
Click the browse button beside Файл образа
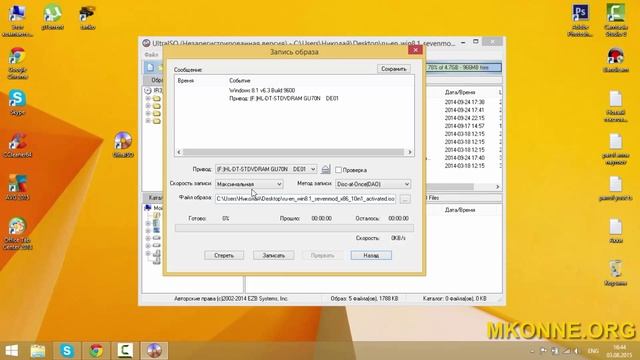coord(405,199)
